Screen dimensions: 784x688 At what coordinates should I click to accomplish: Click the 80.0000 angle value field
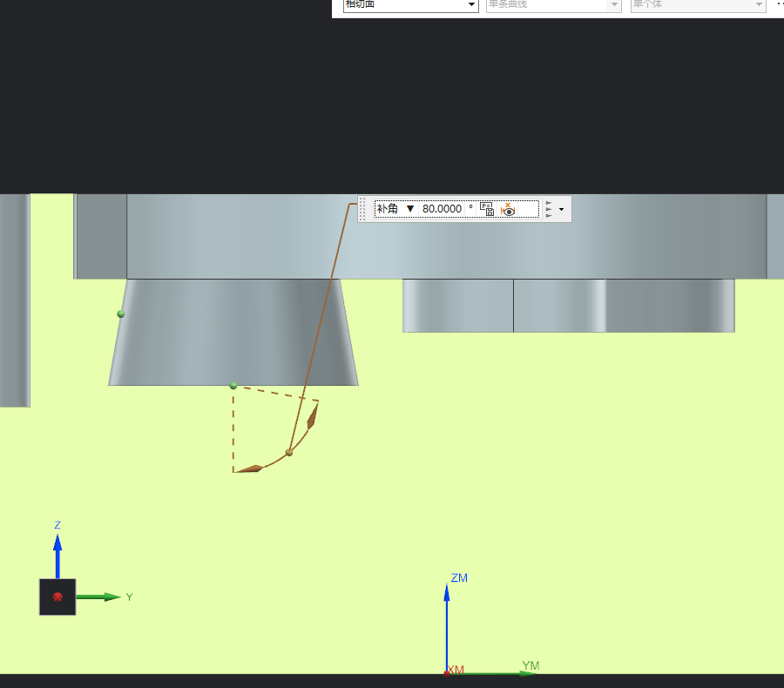(442, 208)
